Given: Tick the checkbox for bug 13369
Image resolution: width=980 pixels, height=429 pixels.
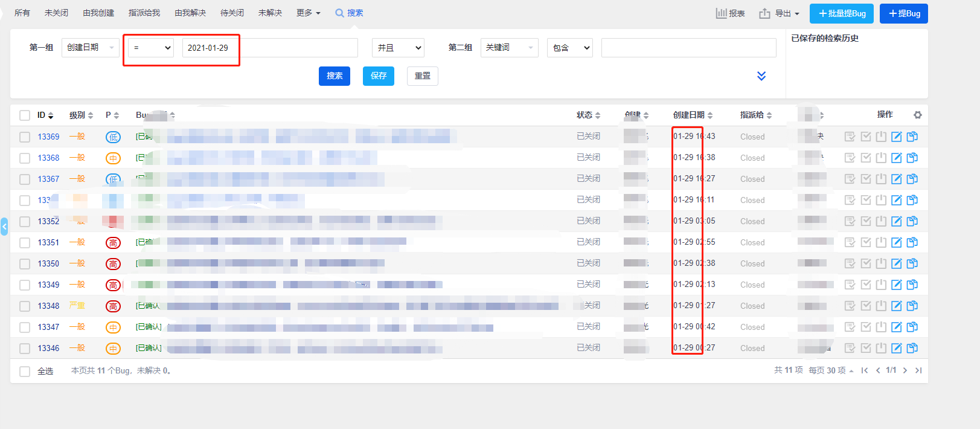Looking at the screenshot, I should coord(25,137).
